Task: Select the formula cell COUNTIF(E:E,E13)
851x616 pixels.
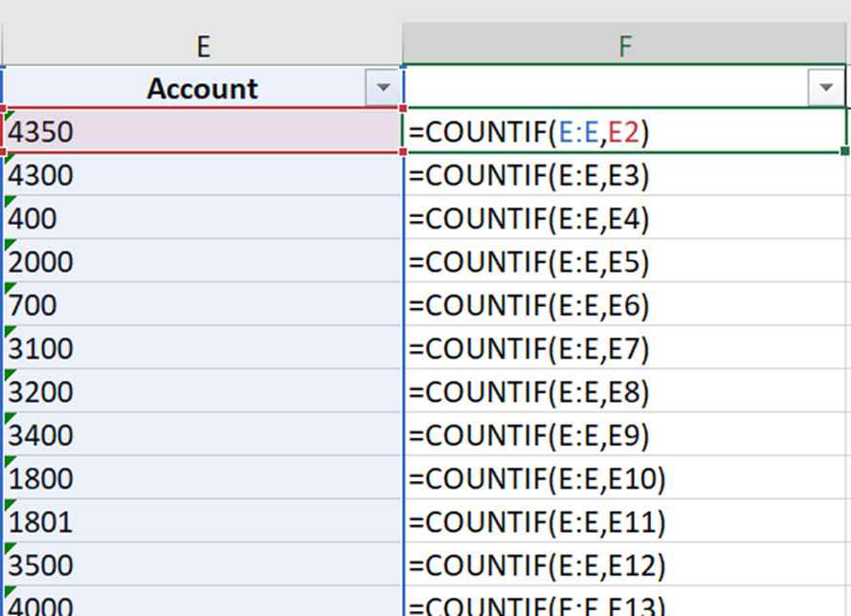Action: pos(574,604)
